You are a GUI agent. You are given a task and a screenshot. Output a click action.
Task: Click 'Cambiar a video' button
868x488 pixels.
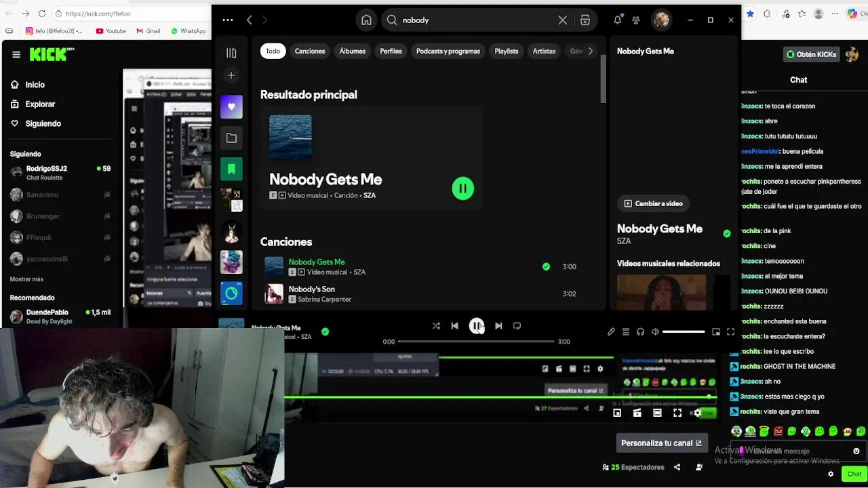pos(653,203)
